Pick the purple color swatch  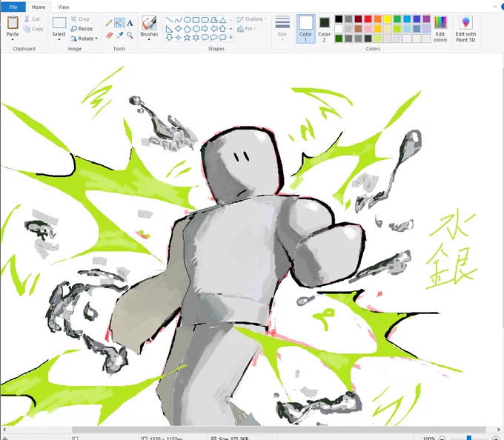(x=426, y=19)
